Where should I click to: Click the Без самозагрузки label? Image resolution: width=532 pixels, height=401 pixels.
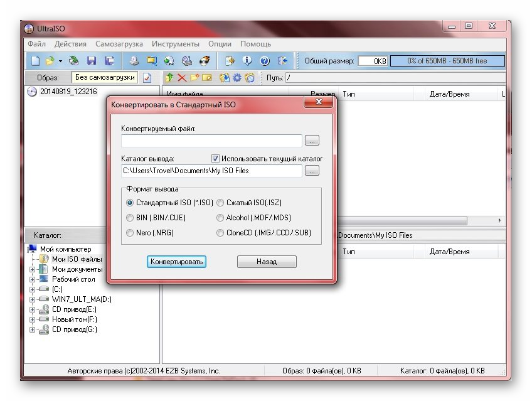[105, 77]
